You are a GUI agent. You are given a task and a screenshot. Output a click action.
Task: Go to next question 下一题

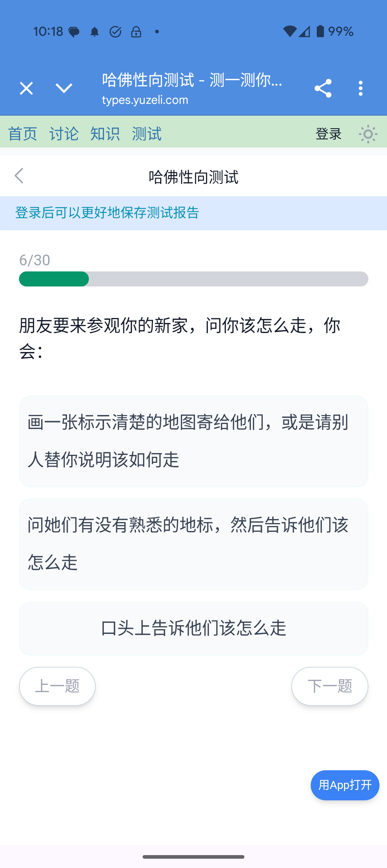point(330,686)
